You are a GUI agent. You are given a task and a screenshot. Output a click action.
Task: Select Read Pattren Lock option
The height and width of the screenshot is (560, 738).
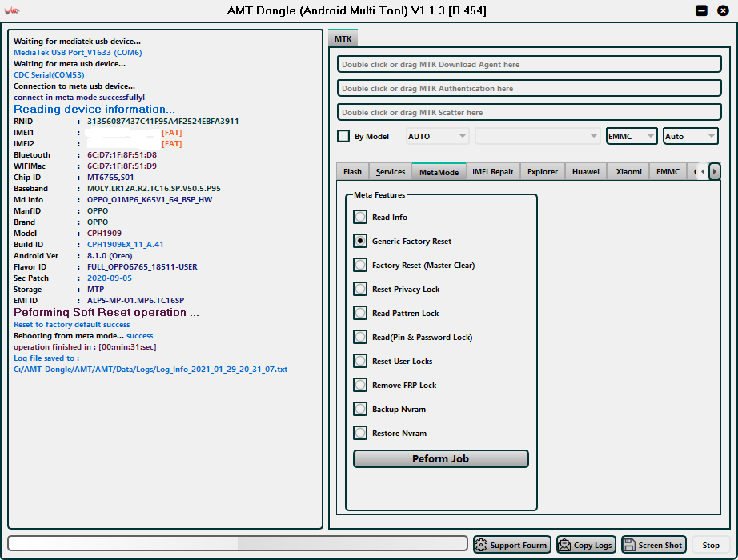tap(360, 313)
